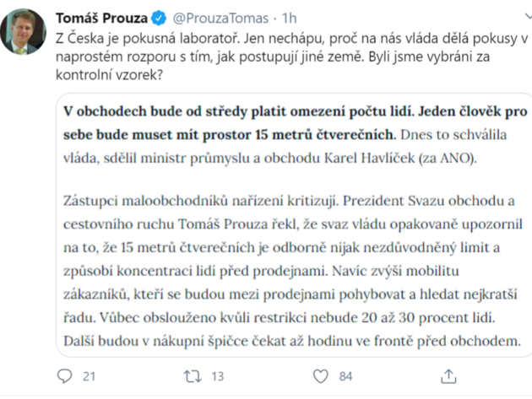Click the reply count 21
Image resolution: width=532 pixels, height=399 pixels.
[x=90, y=376]
